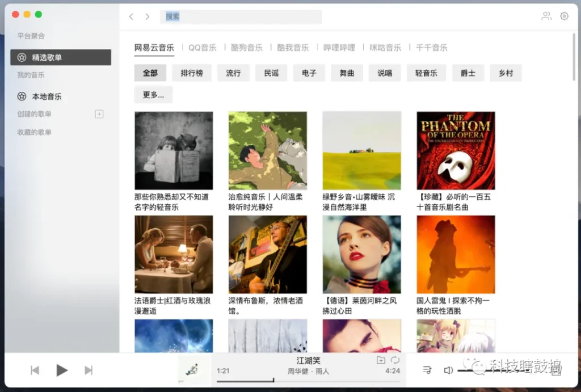Switch to the 酷我音乐 tab
The height and width of the screenshot is (392, 581).
pos(293,48)
